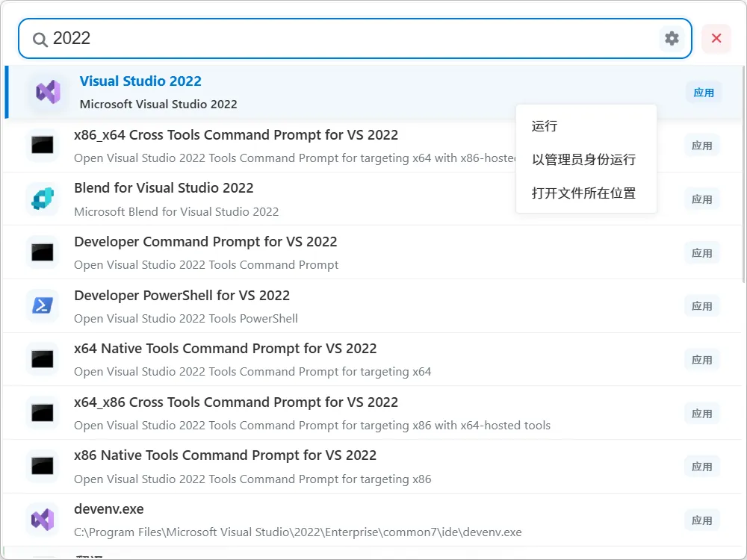Screen dimensions: 747x560
Task: Select the Visual Studio 2022 result title
Action: pyautogui.click(x=140, y=81)
